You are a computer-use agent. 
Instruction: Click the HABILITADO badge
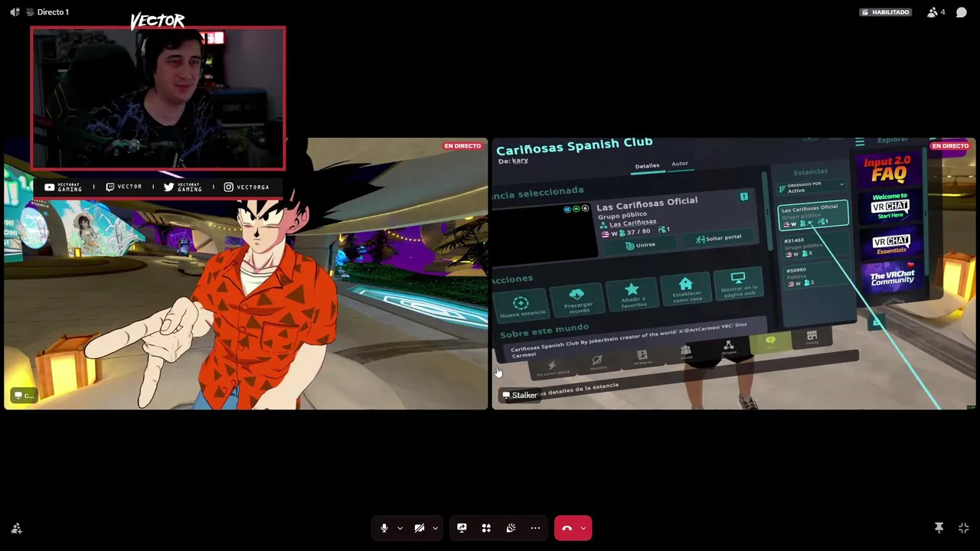pyautogui.click(x=886, y=12)
